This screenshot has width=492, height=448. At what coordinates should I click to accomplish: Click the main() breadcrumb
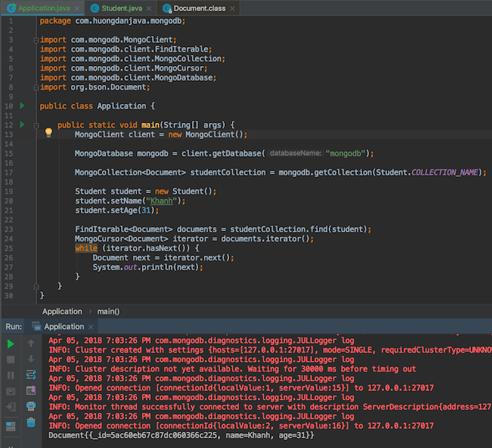108,311
